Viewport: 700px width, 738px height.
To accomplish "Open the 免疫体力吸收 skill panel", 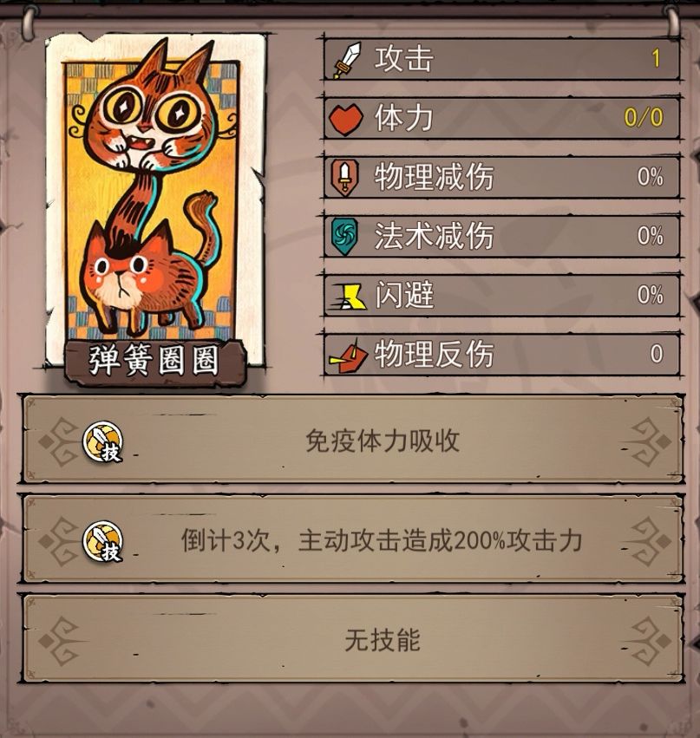I will click(x=352, y=441).
